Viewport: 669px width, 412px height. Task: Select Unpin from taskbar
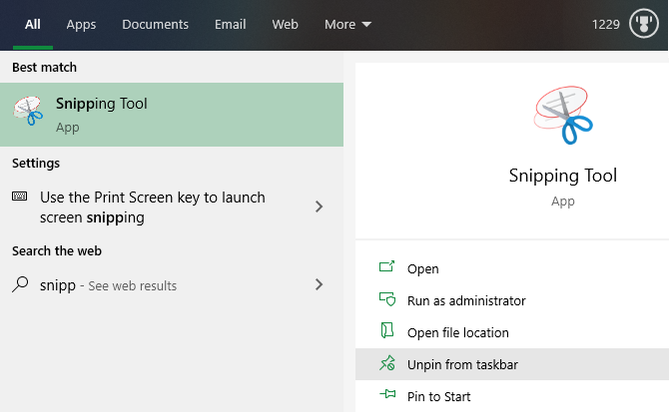click(x=462, y=364)
